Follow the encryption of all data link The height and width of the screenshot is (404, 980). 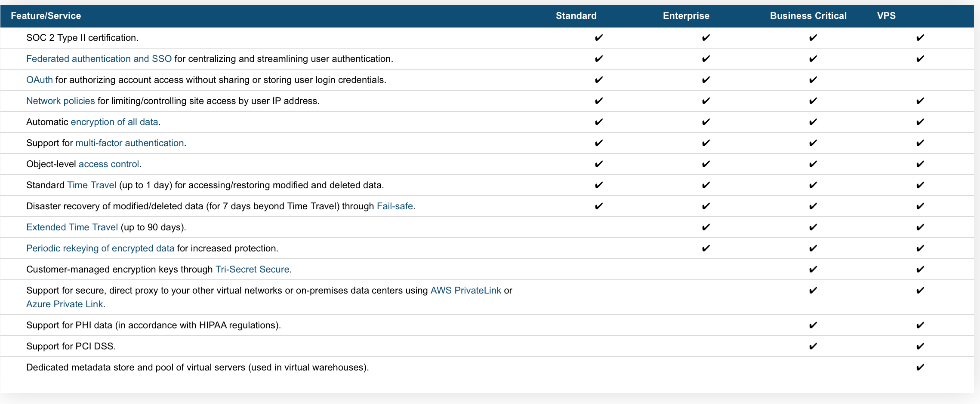point(114,122)
